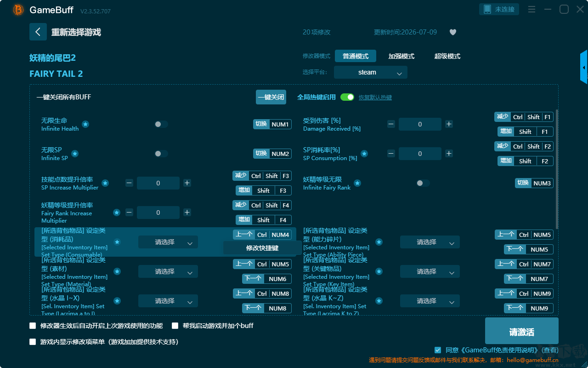This screenshot has height=368, width=588.
Task: Toggle the Infinite Health switch
Action: [161, 124]
